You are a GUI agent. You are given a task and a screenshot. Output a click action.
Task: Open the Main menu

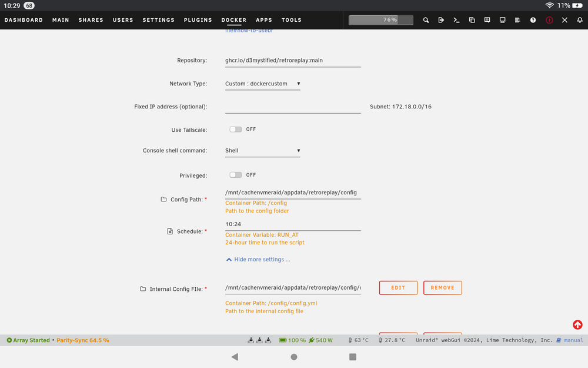61,20
